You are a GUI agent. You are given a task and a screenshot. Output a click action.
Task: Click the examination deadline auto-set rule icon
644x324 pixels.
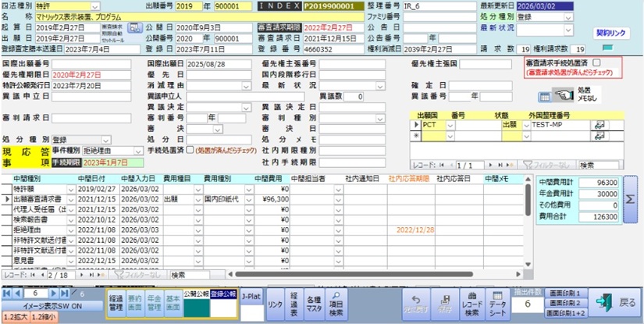coord(134,28)
